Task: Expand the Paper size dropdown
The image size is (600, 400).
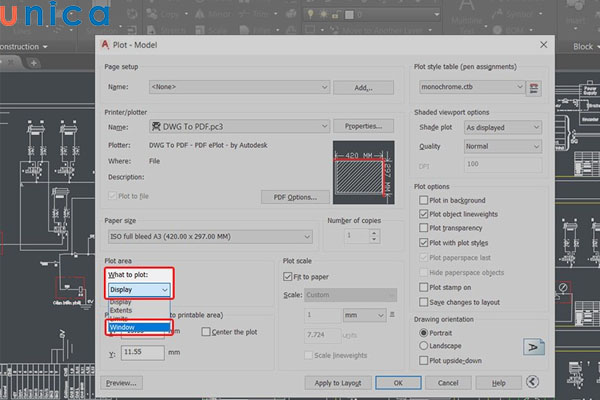Action: click(x=209, y=237)
